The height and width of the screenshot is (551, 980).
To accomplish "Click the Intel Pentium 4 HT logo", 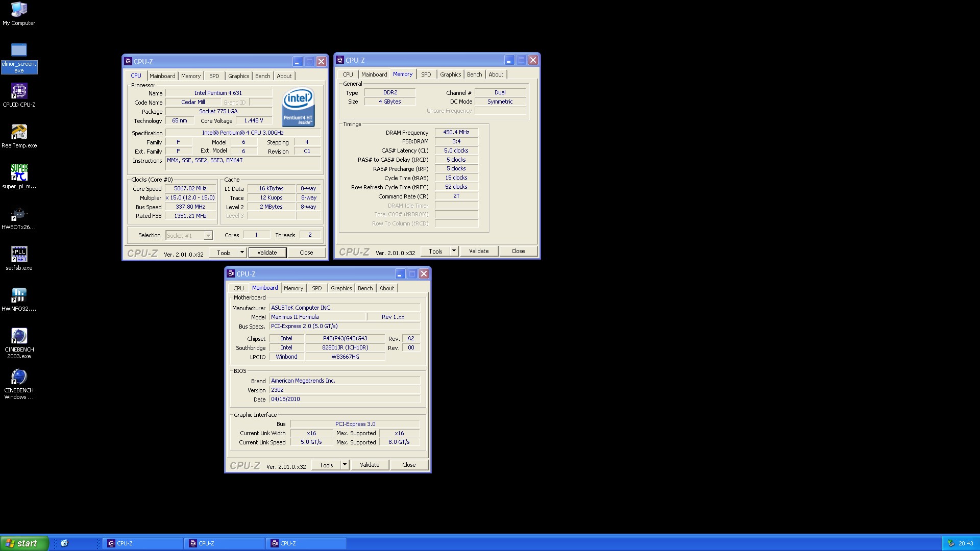I will pyautogui.click(x=298, y=107).
